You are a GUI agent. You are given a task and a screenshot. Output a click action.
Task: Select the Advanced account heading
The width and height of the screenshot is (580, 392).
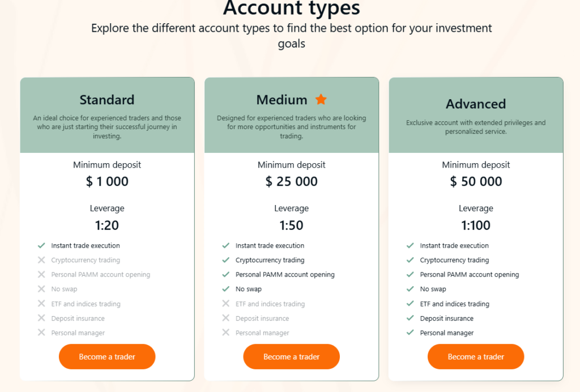[476, 104]
